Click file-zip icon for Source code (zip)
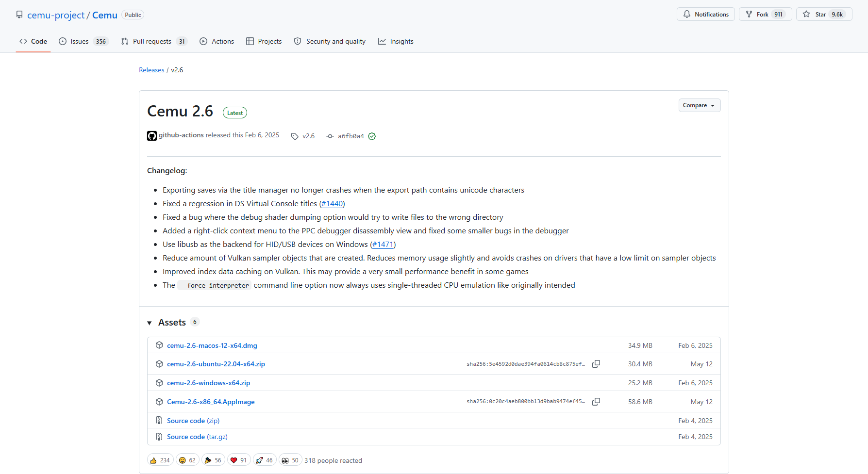Image resolution: width=868 pixels, height=474 pixels. pyautogui.click(x=159, y=420)
